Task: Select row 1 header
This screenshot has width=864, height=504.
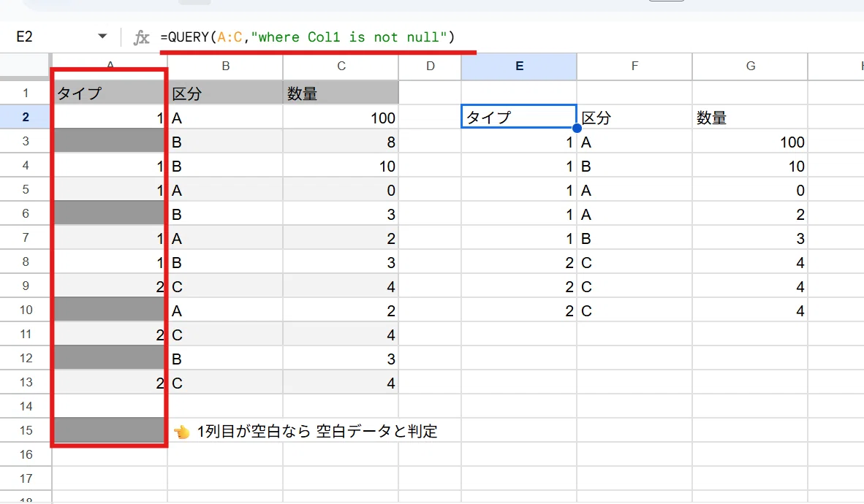Action: [x=26, y=93]
